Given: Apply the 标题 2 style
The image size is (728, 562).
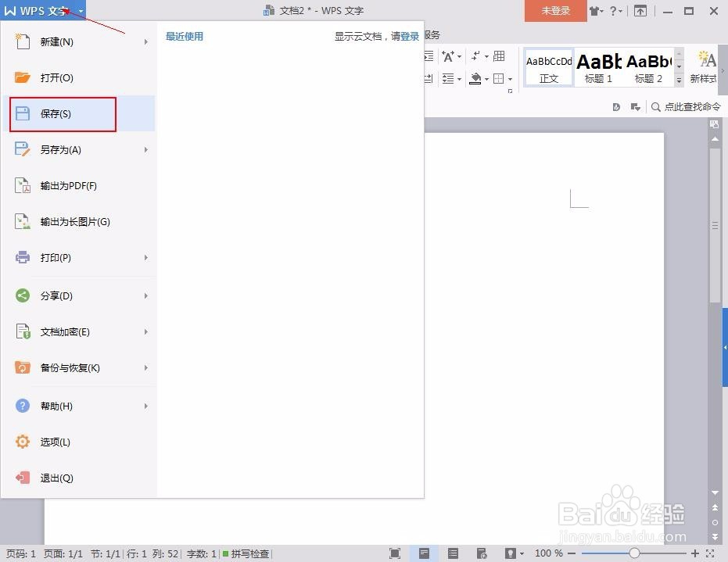Looking at the screenshot, I should (x=648, y=68).
